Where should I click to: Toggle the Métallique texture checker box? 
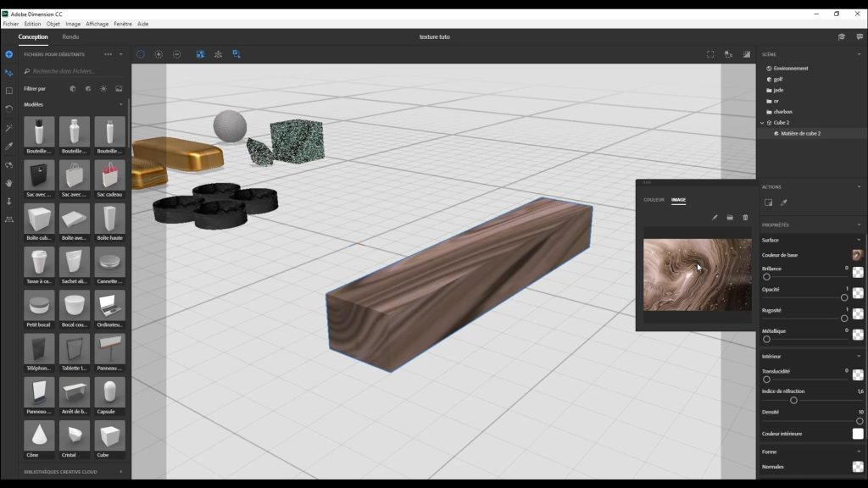[x=858, y=335]
